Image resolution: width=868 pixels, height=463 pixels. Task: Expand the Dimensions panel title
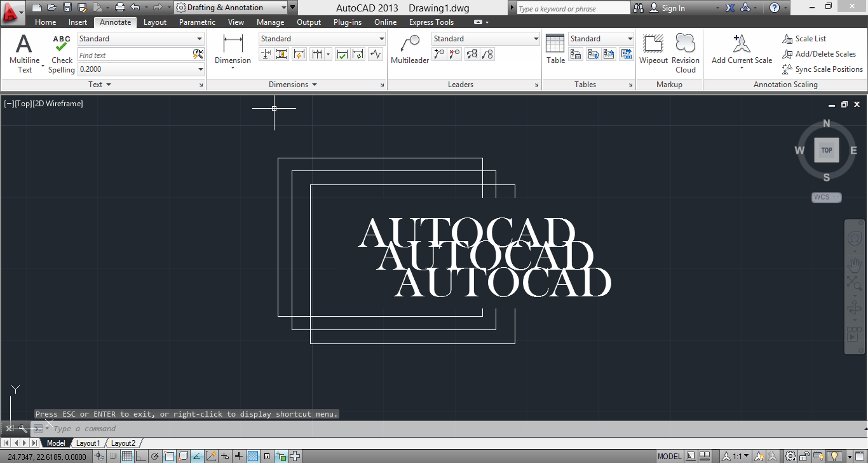tap(293, 85)
